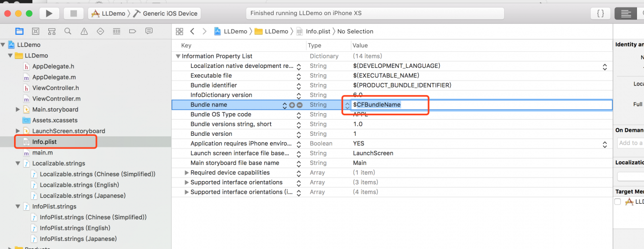Expand Main.storyboard disclosure triangle
644x249 pixels.
click(18, 109)
